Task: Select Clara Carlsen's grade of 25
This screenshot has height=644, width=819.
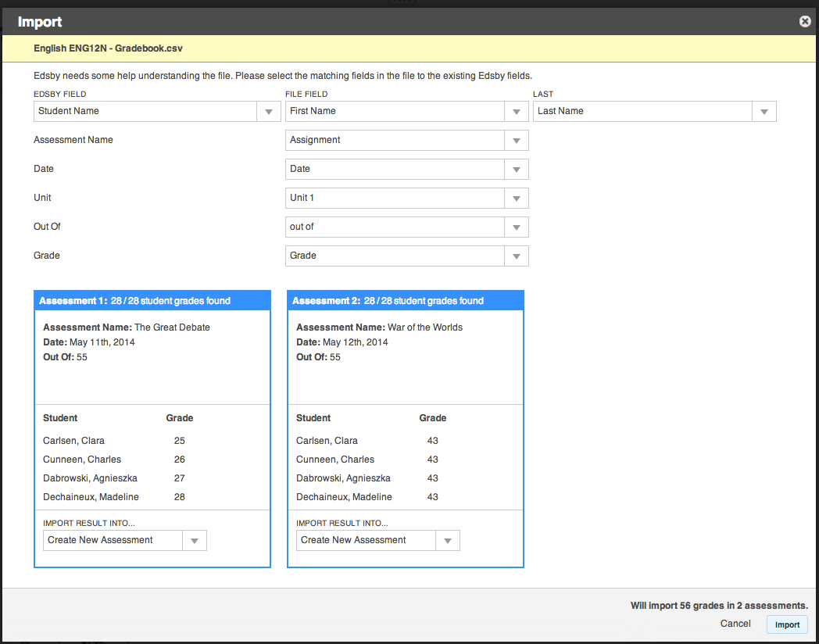Action: click(x=179, y=440)
